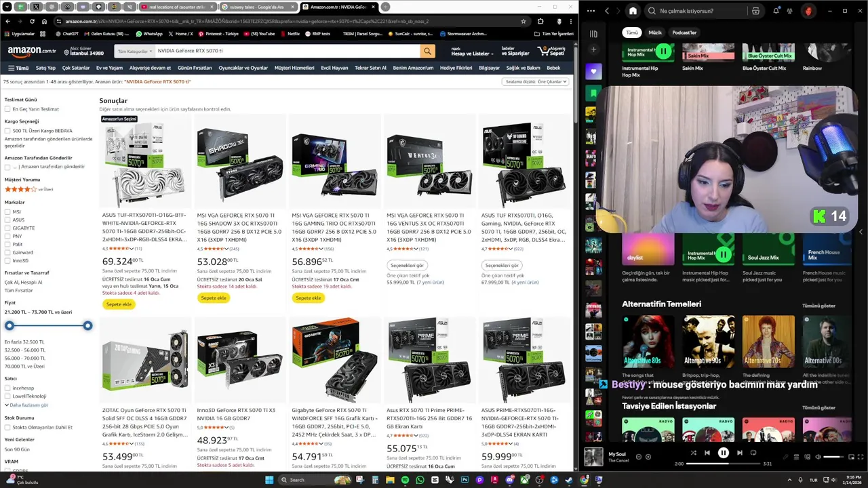Screen dimensions: 868x488
Task: Check the GIGABYTE brand filter
Action: point(7,228)
